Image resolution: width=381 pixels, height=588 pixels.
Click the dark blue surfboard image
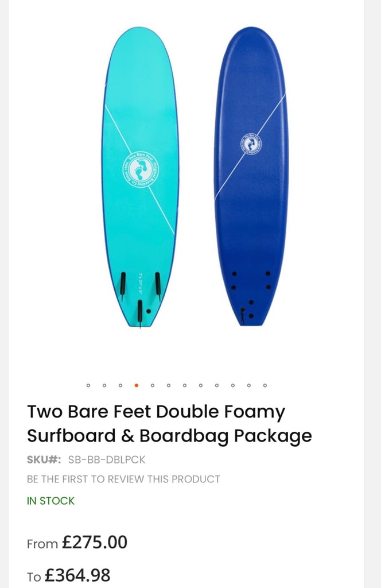pos(251,176)
